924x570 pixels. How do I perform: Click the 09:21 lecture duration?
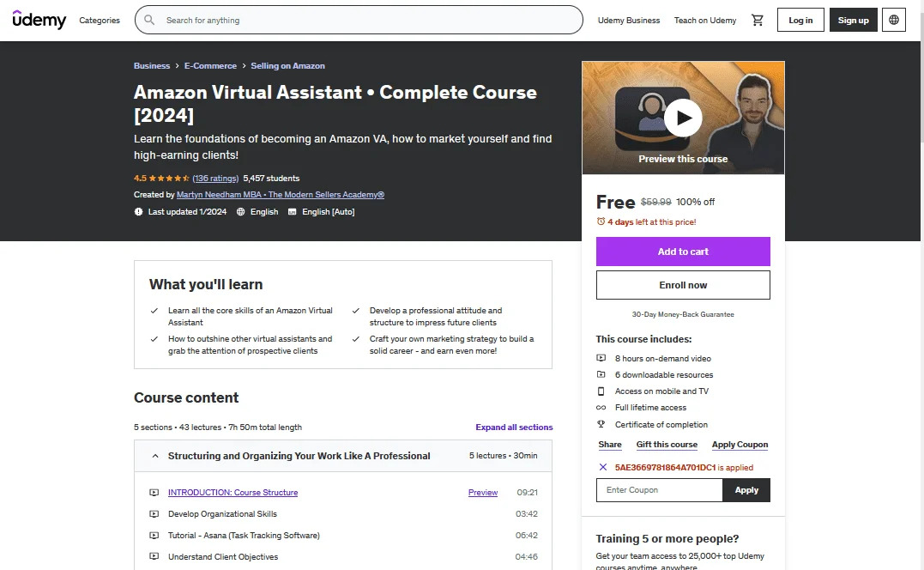tap(527, 492)
